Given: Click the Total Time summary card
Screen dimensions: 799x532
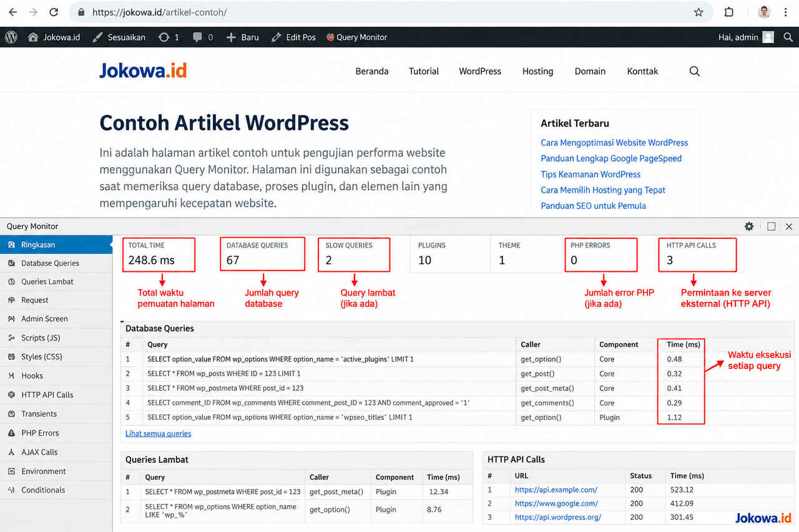Looking at the screenshot, I should click(159, 254).
